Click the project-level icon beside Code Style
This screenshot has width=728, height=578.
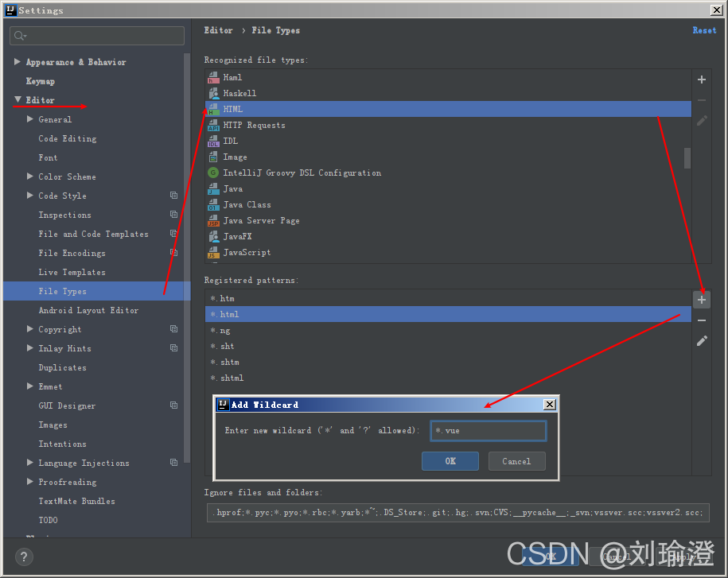173,196
